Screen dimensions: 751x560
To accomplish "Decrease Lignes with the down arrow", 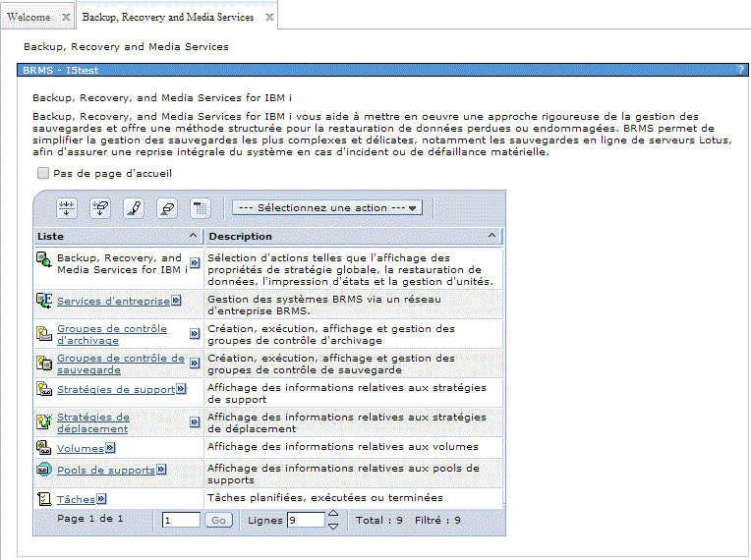I will point(333,526).
